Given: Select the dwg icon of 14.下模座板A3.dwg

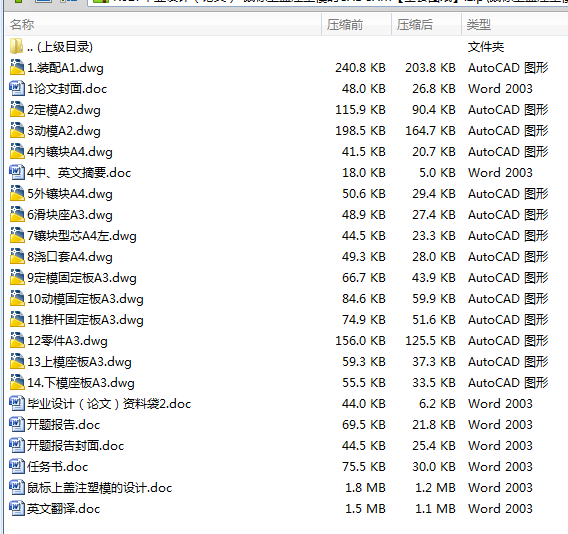Looking at the screenshot, I should [x=17, y=383].
